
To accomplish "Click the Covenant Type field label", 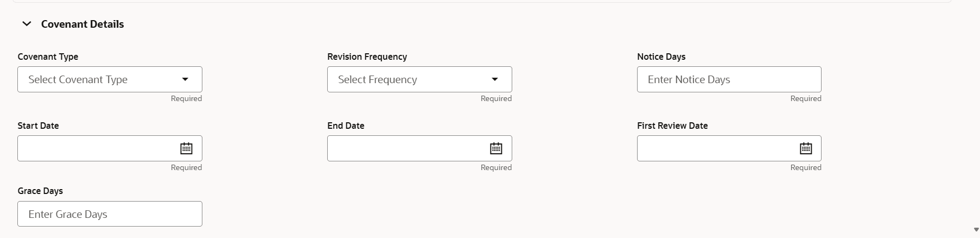I will click(x=48, y=57).
